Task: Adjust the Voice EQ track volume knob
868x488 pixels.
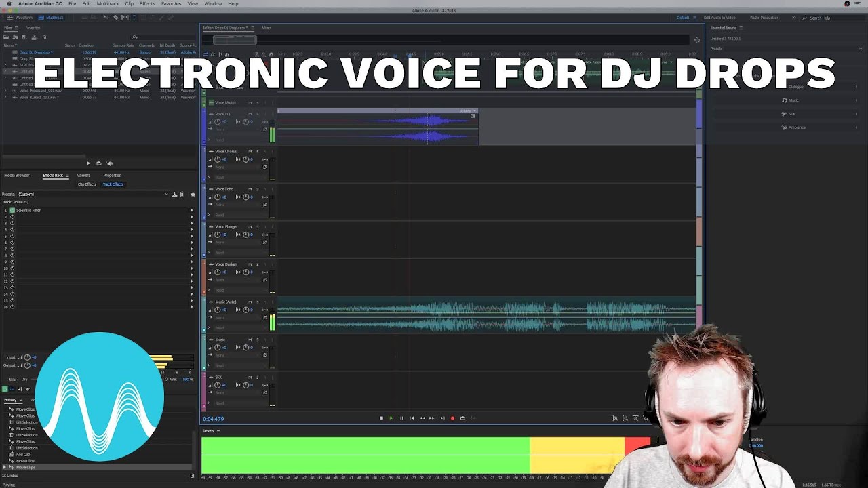Action: pos(218,122)
